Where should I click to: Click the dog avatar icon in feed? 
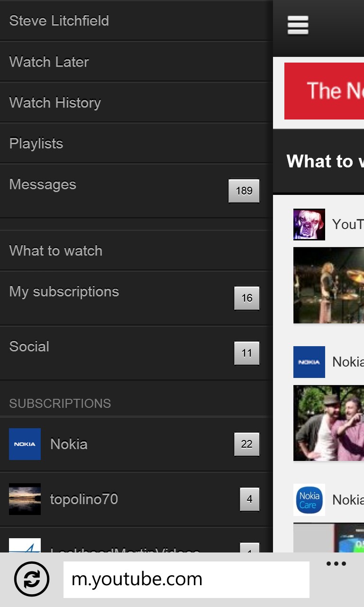click(309, 224)
